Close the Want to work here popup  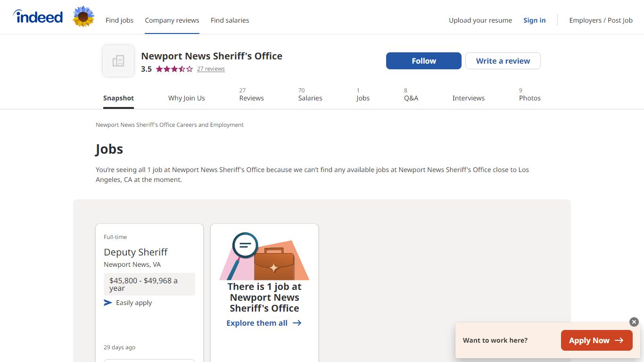tap(634, 322)
